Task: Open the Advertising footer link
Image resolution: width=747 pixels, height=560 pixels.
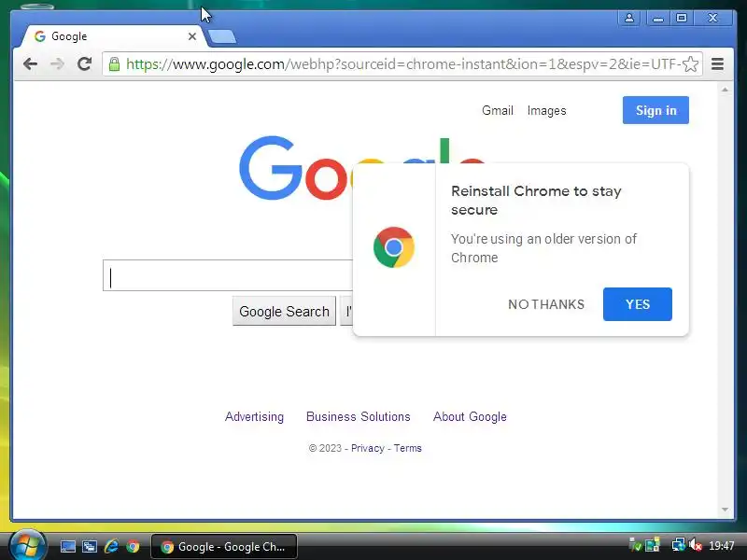Action: 254,416
